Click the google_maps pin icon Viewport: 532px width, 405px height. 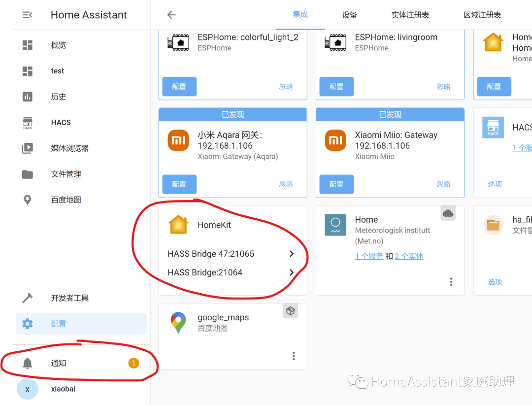click(x=178, y=322)
